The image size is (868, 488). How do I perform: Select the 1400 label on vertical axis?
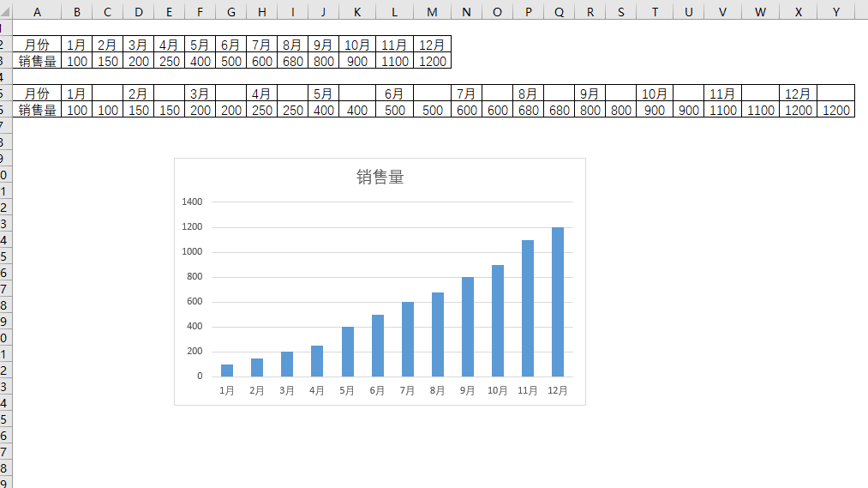click(192, 202)
